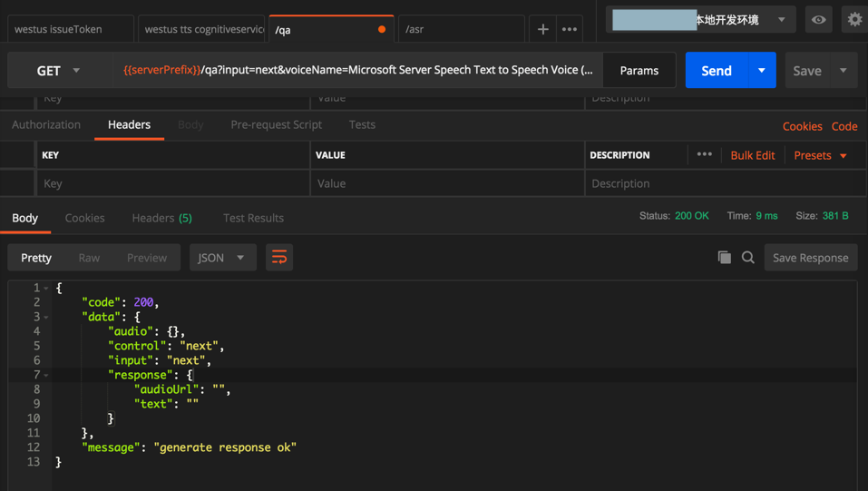Screen dimensions: 868x491
Task: Open a new request tab with plus icon
Action: click(x=542, y=29)
